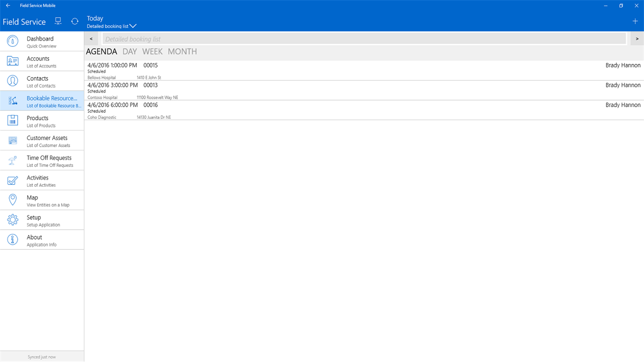This screenshot has width=644, height=362.
Task: Open the Setup gear icon
Action: 13,220
